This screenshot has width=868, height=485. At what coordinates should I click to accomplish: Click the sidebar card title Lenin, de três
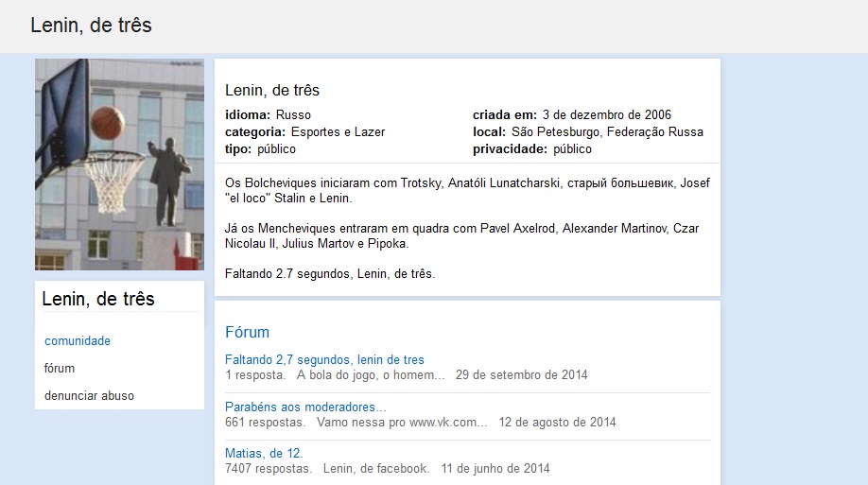tap(98, 299)
